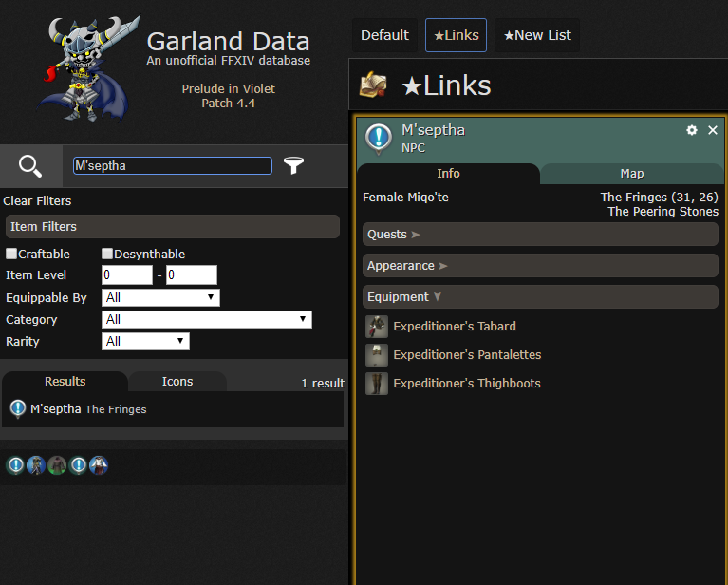Open Expeditioner's Pantalettes link
This screenshot has height=585, width=728.
(x=467, y=354)
